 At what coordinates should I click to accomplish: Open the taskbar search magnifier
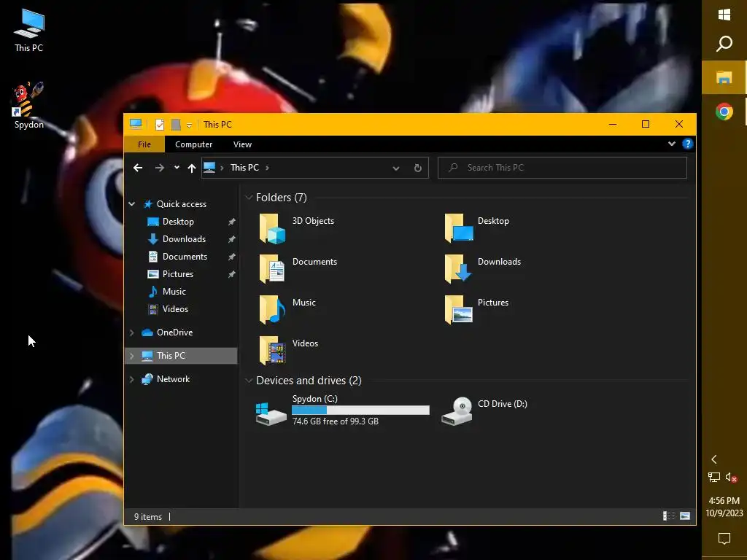(x=724, y=44)
